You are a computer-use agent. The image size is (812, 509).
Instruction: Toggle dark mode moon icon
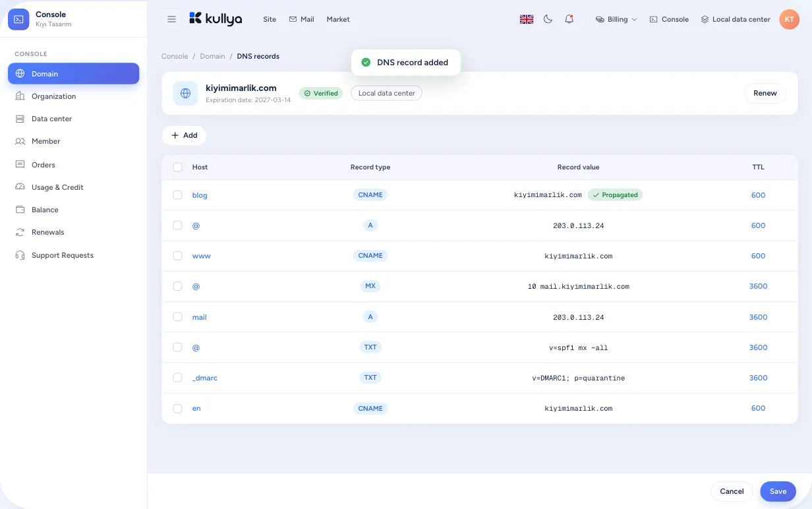pyautogui.click(x=548, y=19)
